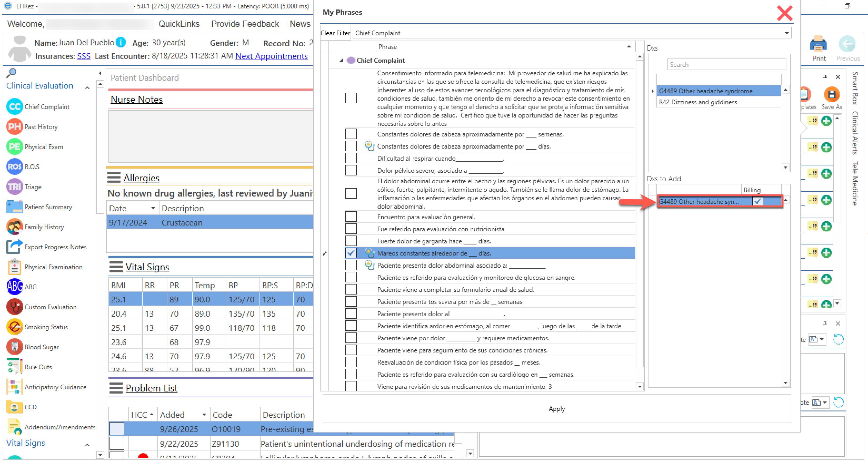Screen dimensions: 868x461
Task: Open the Next Appointments link
Action: [x=271, y=56]
